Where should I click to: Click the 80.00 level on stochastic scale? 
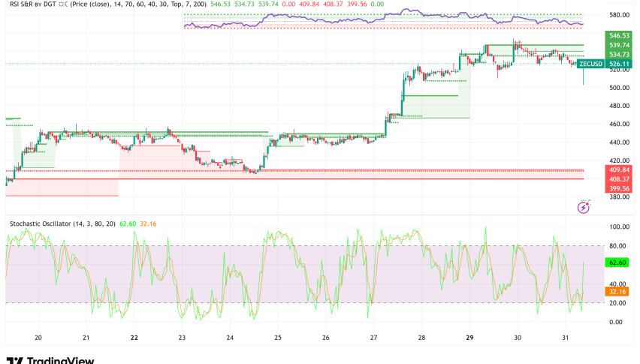[619, 245]
